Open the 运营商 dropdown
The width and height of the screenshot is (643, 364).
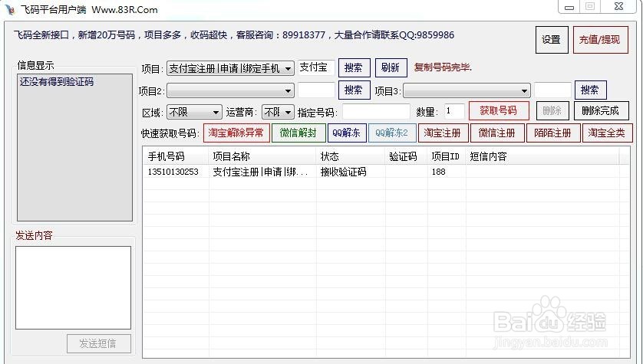coord(278,112)
